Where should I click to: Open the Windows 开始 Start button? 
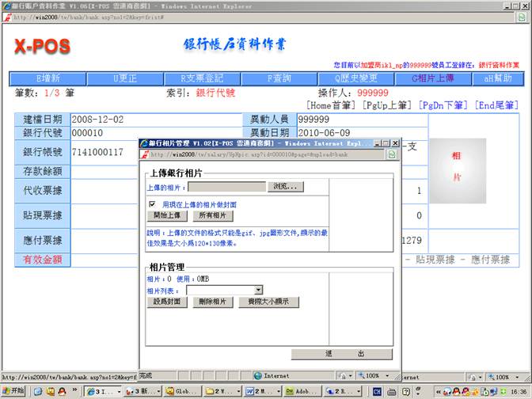tap(13, 391)
